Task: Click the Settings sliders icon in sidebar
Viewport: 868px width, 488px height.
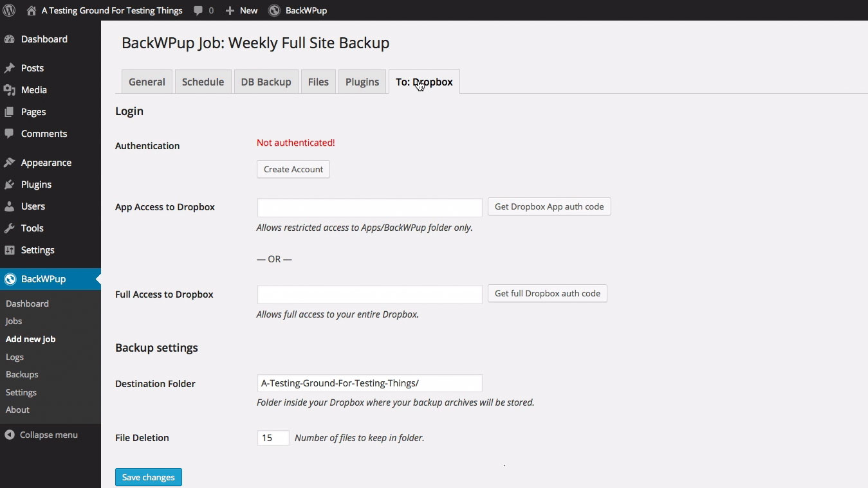Action: tap(9, 250)
